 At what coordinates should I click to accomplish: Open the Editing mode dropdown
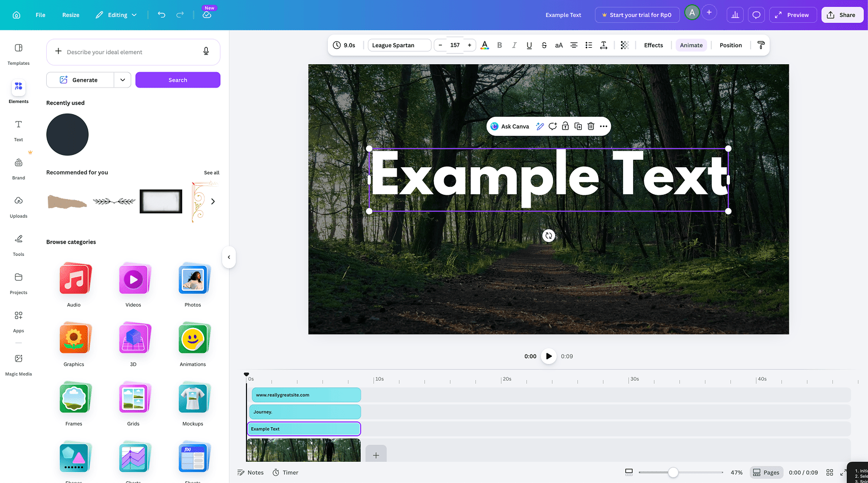116,15
